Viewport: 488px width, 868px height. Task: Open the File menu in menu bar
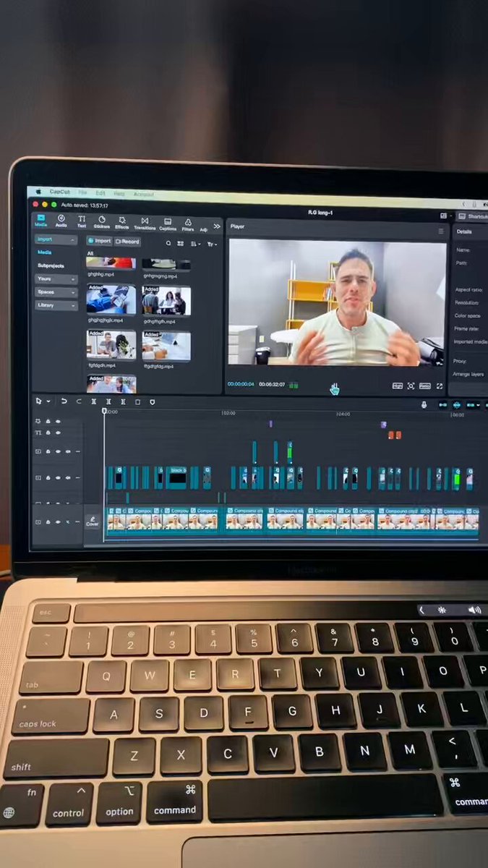pyautogui.click(x=82, y=192)
